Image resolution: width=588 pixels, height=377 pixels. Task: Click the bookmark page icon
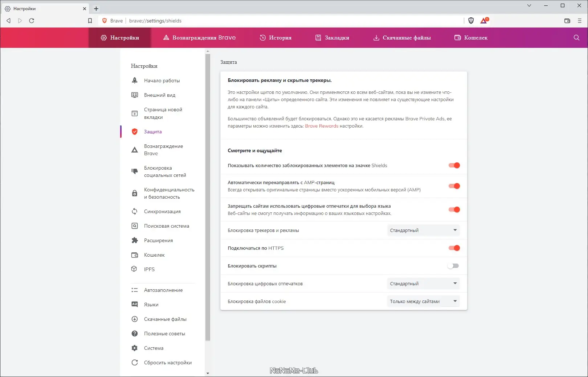(x=90, y=21)
